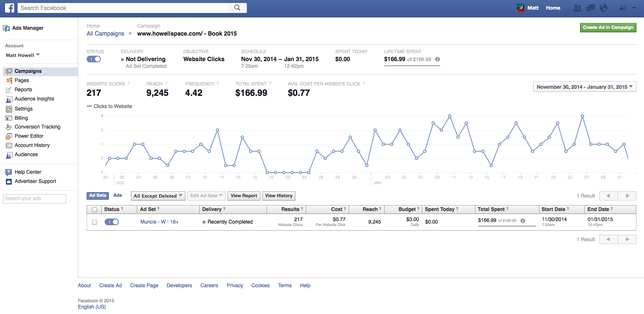Open Matt's profile picture thumbnail

[x=520, y=8]
